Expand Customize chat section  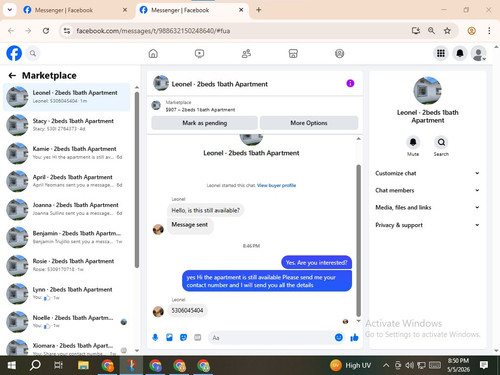tap(427, 173)
